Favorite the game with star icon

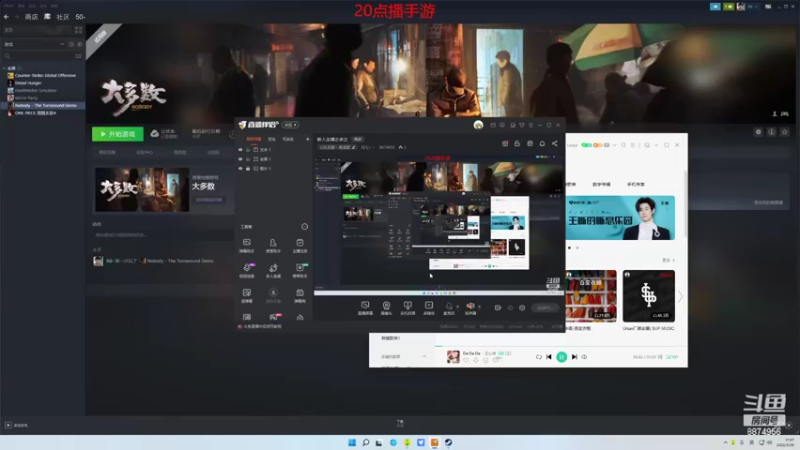click(x=785, y=132)
